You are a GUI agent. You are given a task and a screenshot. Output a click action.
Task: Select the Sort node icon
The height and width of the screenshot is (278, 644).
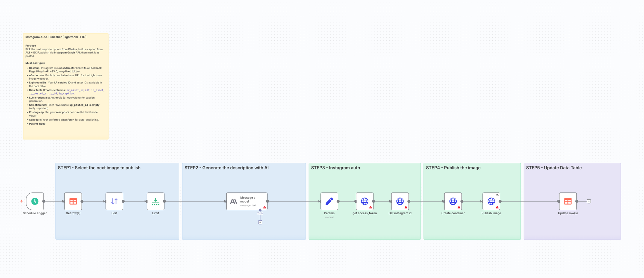(114, 201)
